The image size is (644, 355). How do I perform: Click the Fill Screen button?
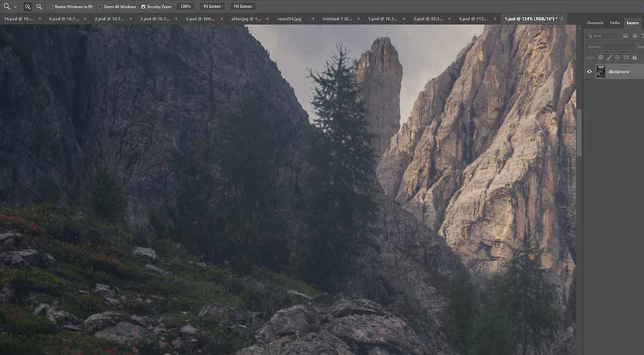coord(243,6)
